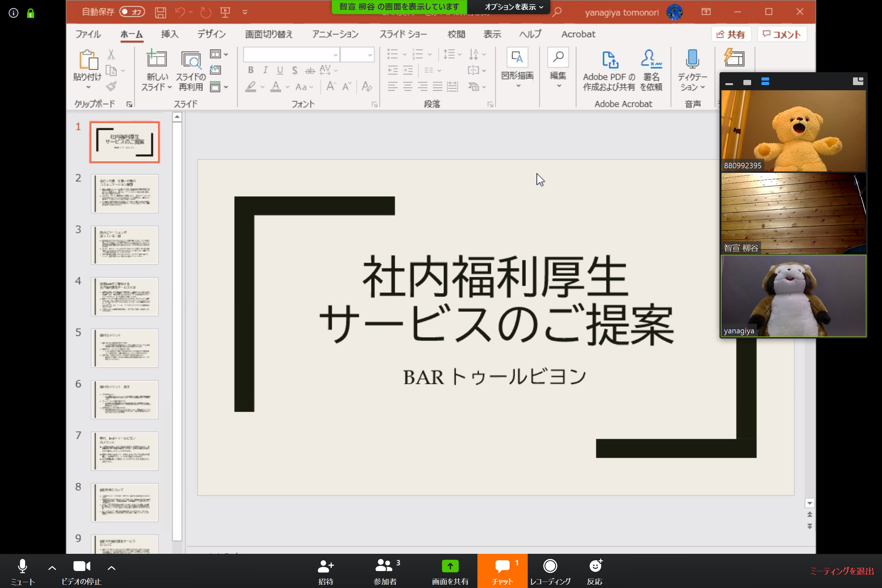Open Transitions (画面切り替え) tab
The image size is (882, 588).
pyautogui.click(x=269, y=34)
